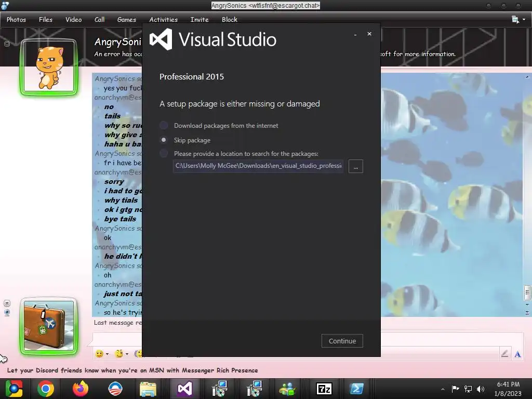Click the webcam icon beside suitcase picture
Image resolution: width=532 pixels, height=399 pixels.
7,312
